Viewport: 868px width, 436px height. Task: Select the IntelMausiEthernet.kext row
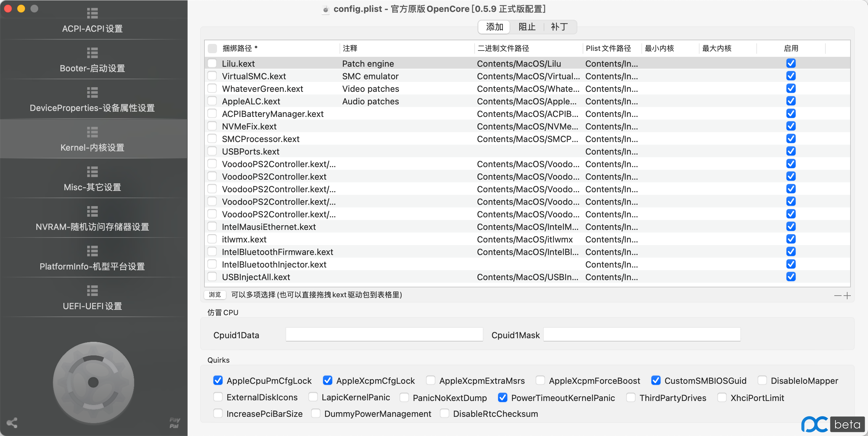pos(527,227)
